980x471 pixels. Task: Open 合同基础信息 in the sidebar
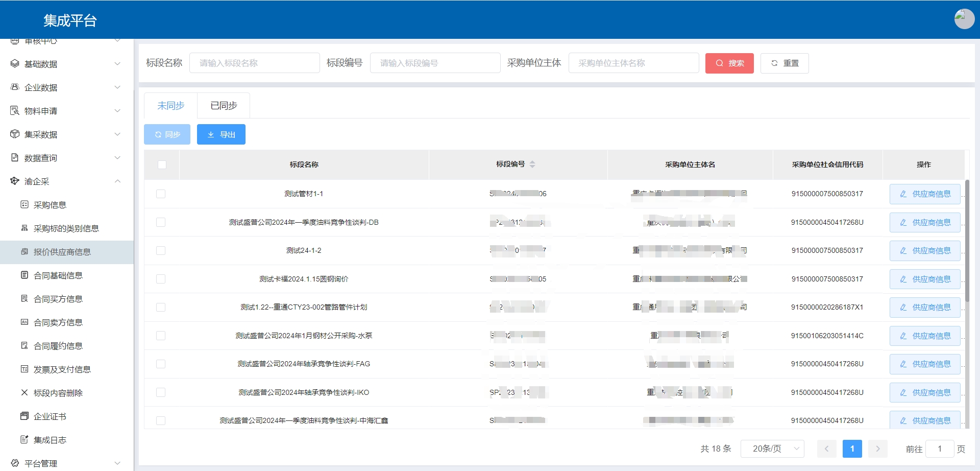tap(58, 275)
